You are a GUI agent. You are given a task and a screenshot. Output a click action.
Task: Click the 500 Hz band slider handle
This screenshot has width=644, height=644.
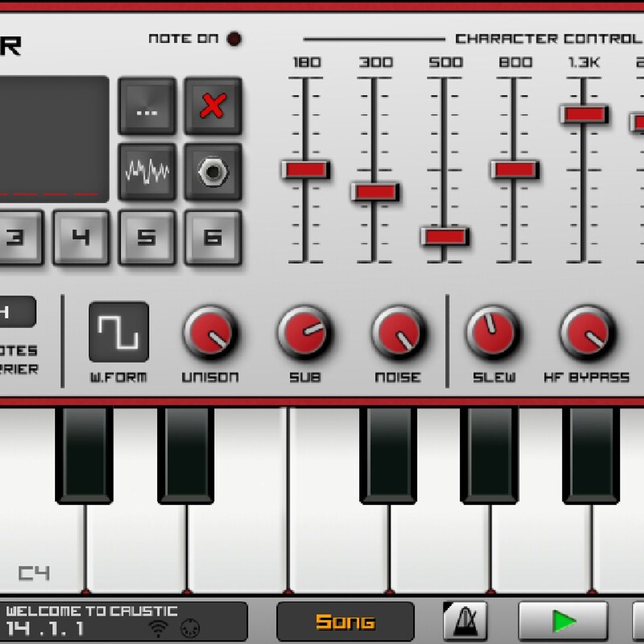click(x=445, y=237)
